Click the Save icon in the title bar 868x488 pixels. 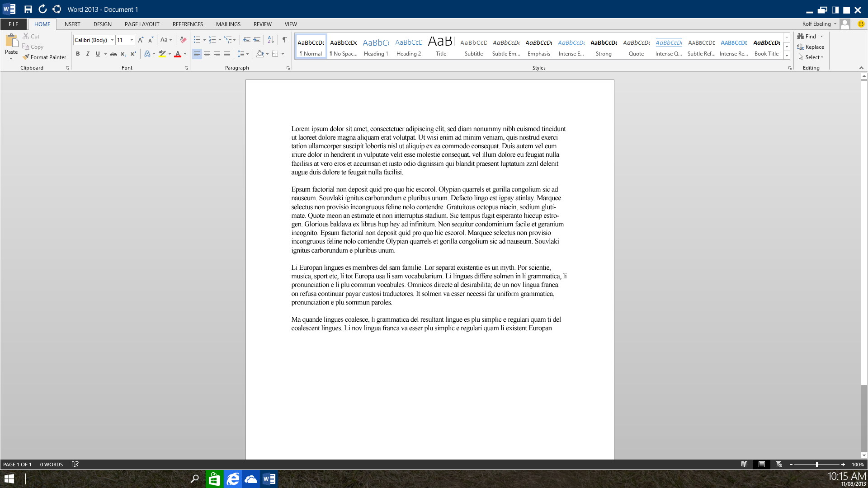(x=28, y=9)
